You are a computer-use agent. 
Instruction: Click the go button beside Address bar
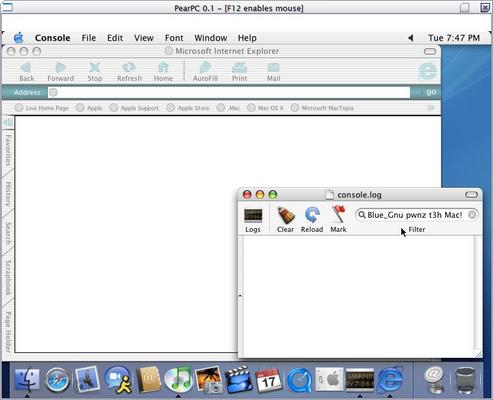pos(431,92)
